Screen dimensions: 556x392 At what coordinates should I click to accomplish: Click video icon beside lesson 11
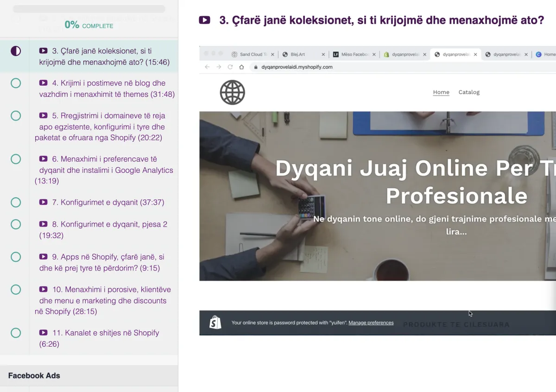(x=43, y=333)
